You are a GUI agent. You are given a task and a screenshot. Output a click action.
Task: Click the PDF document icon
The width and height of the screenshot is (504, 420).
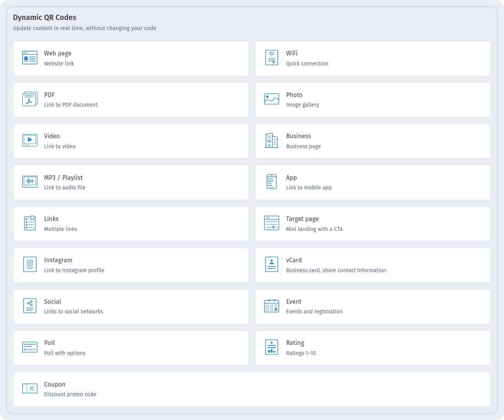(x=30, y=99)
